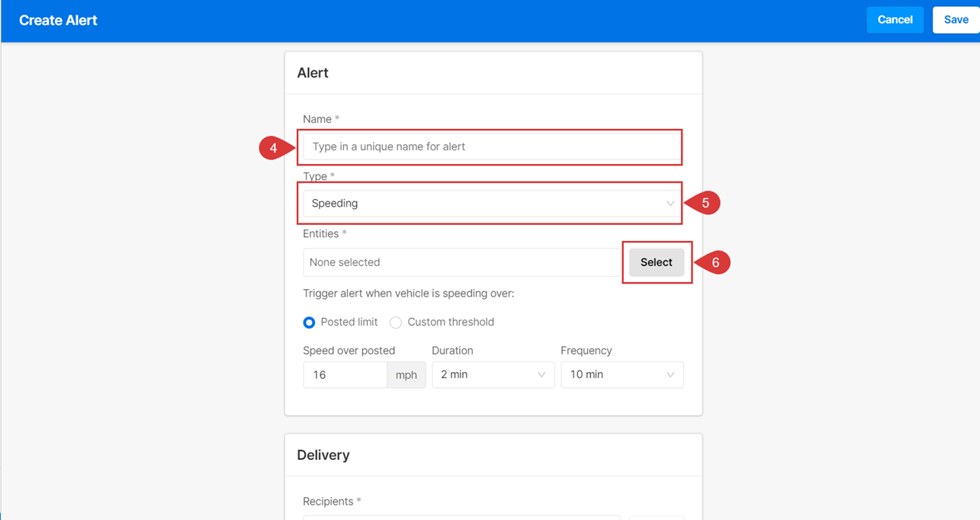
Task: Click the red callout marker numbered 4
Action: coord(274,147)
